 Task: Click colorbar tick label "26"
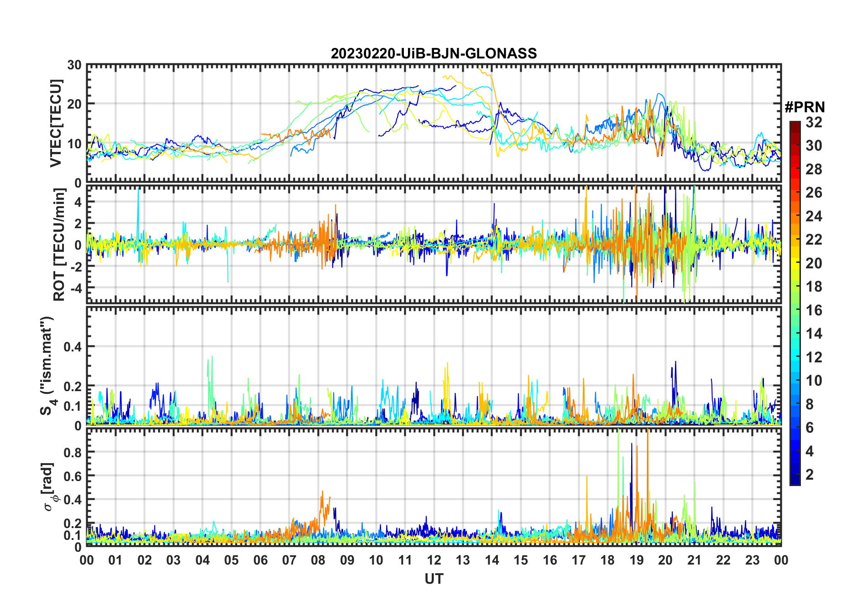[814, 193]
